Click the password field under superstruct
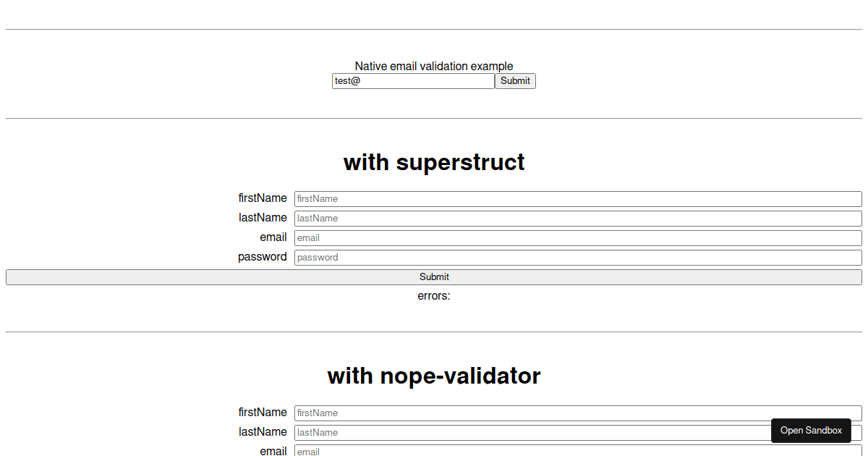868x456 pixels. [577, 257]
